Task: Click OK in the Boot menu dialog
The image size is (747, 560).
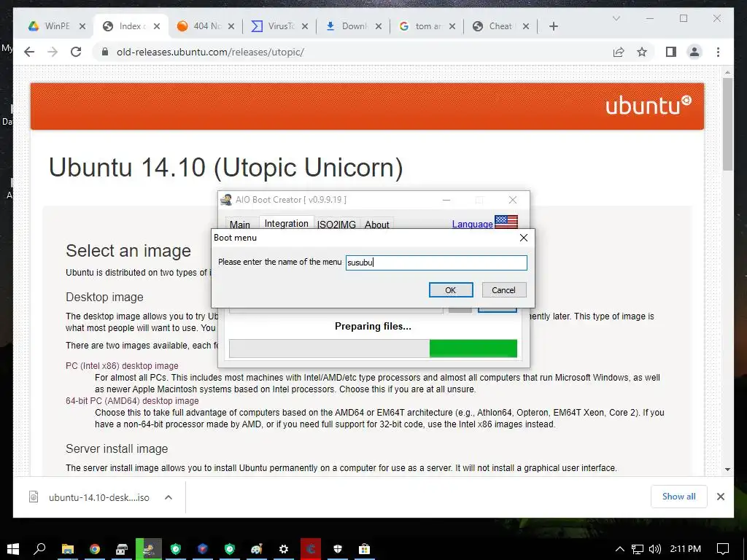Action: tap(451, 290)
